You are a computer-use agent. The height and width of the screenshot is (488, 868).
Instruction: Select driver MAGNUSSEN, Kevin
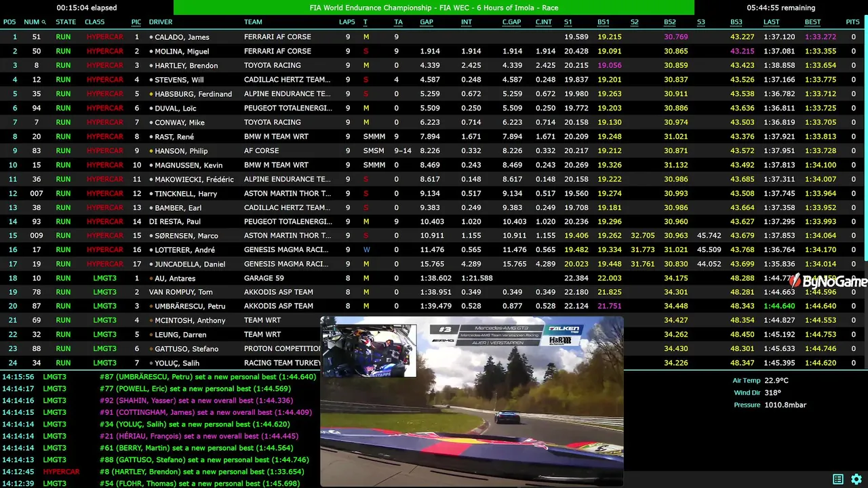[x=189, y=165]
